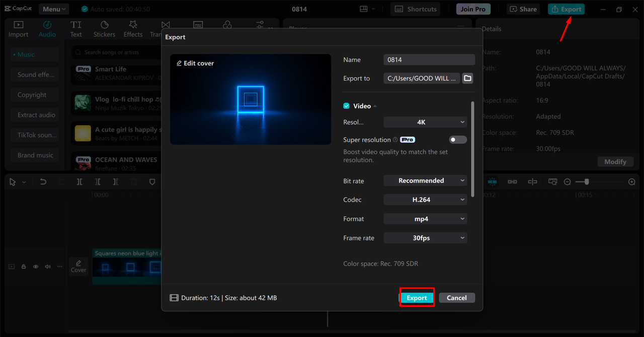The height and width of the screenshot is (337, 644).
Task: Expand the layout switcher arrow
Action: click(x=373, y=9)
